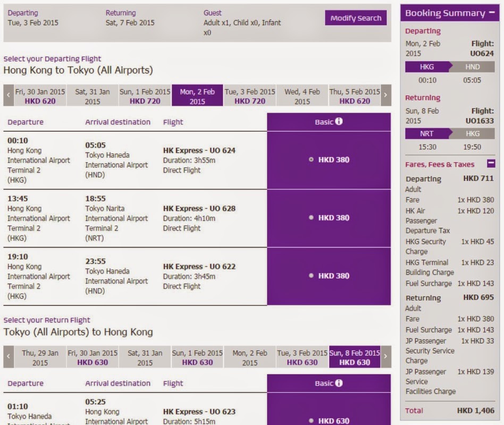Collapse the Fares, Fees & Taxes section
Image resolution: width=504 pixels, height=425 pixels.
(x=491, y=164)
